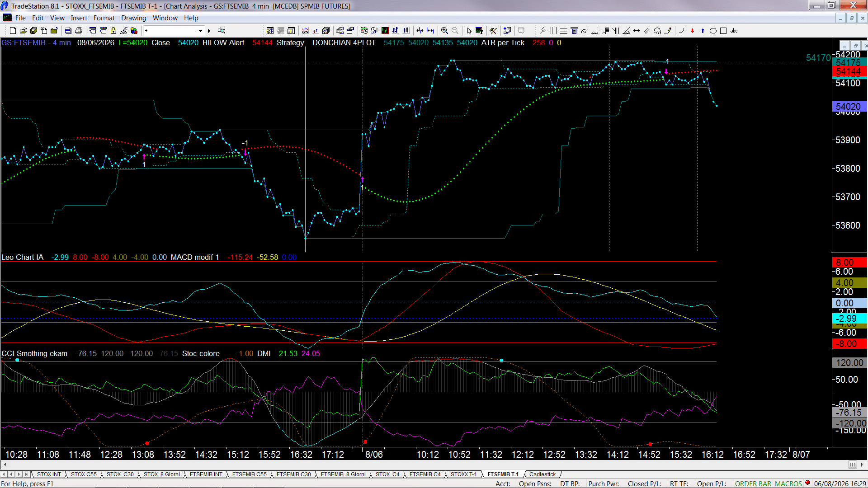Open the File menu
The width and height of the screenshot is (868, 488).
[20, 18]
